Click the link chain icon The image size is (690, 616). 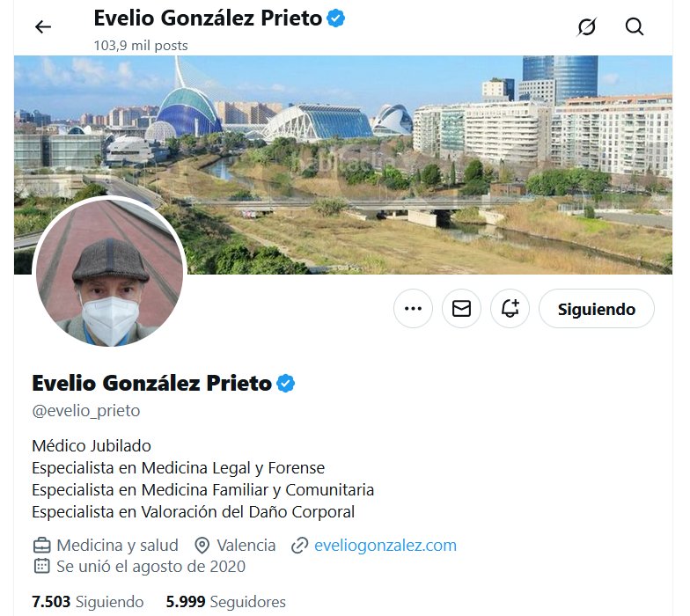pos(299,546)
